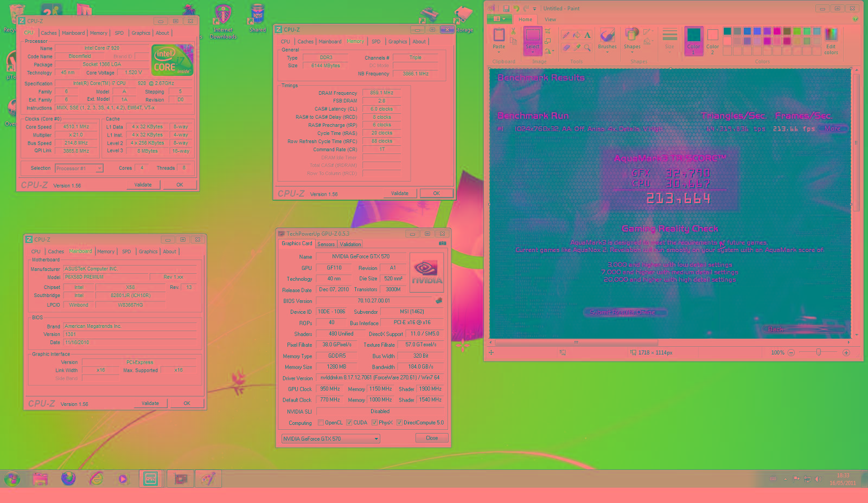Viewport: 868px width, 503px height.
Task: Click the Zoom in plus button in Paint
Action: (x=846, y=352)
